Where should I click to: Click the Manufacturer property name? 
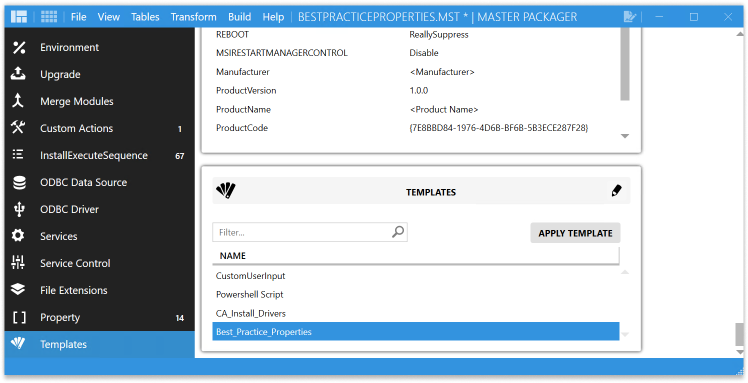coord(243,72)
